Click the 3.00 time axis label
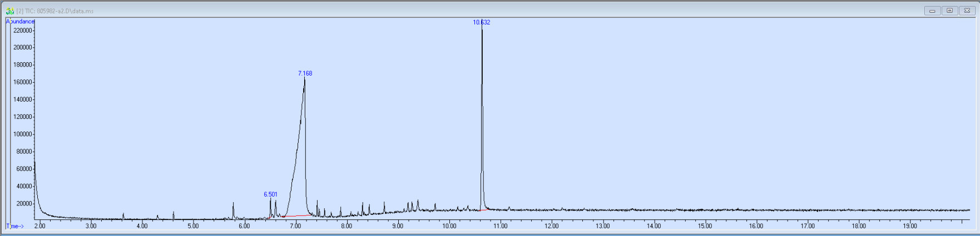Viewport: 980px width, 236px height. pyautogui.click(x=91, y=226)
